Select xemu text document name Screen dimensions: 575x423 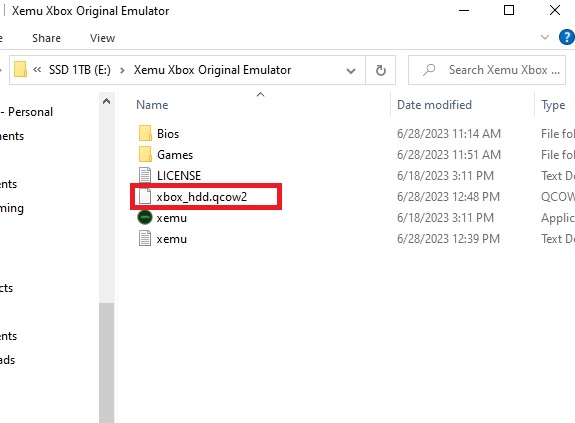coord(172,239)
